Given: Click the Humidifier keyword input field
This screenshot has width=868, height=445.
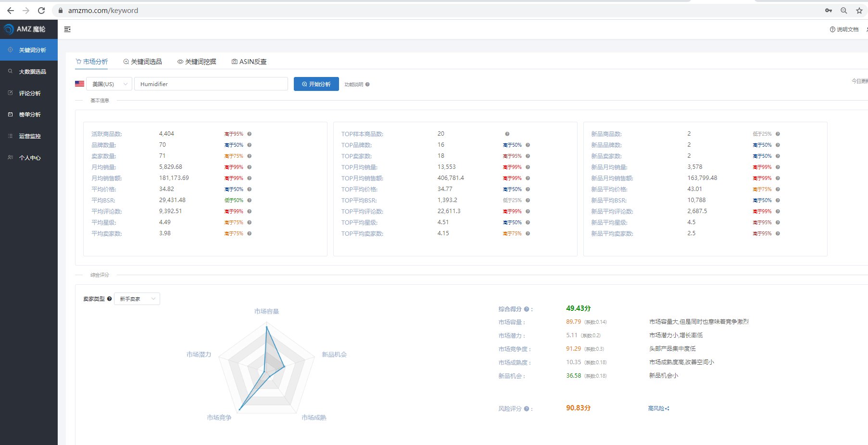Looking at the screenshot, I should (211, 84).
